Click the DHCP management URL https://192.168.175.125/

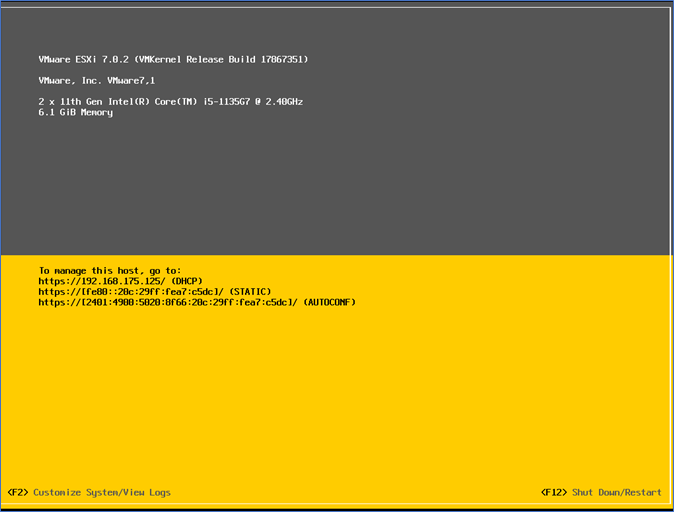[102, 281]
